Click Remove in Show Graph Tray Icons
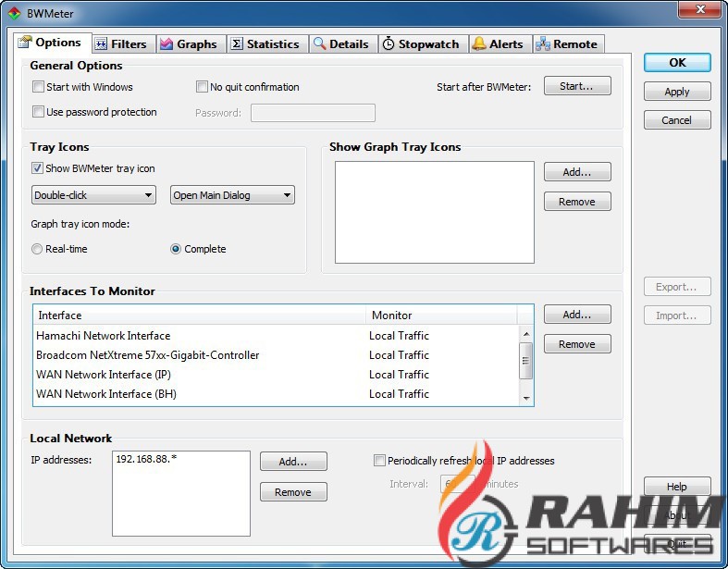Image resolution: width=728 pixels, height=569 pixels. pyautogui.click(x=577, y=202)
